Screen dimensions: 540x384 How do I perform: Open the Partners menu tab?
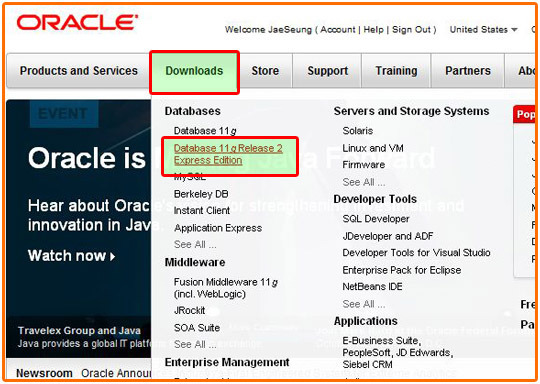[468, 71]
